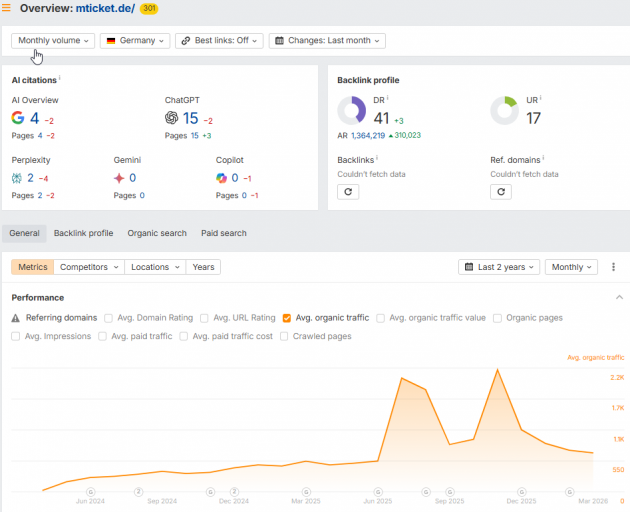Click the Backlinks info icon
The image size is (630, 512).
[x=377, y=158]
